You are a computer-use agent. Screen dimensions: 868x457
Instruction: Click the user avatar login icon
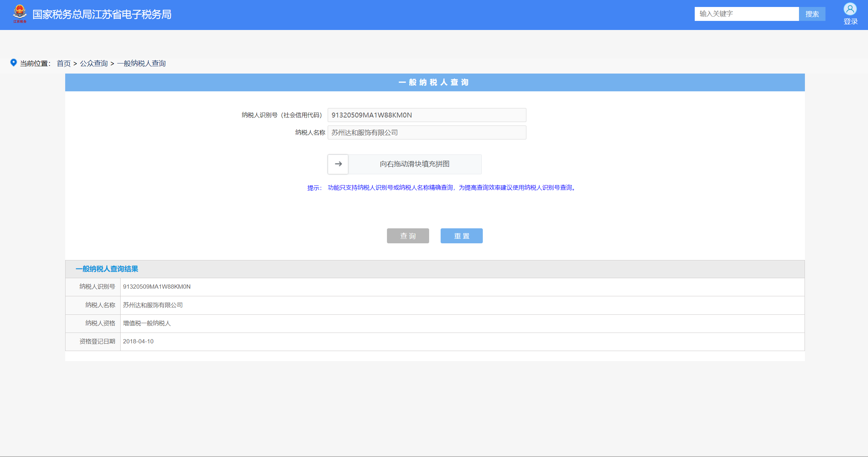tap(850, 9)
